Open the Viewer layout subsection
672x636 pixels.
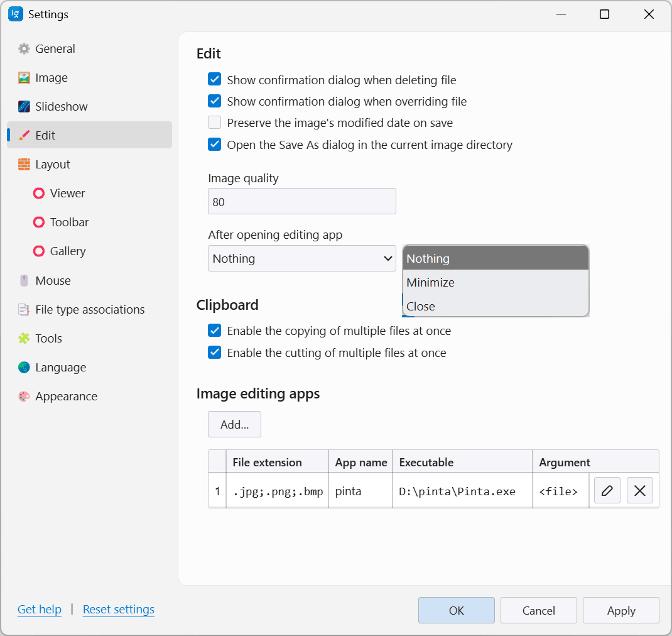coord(67,194)
